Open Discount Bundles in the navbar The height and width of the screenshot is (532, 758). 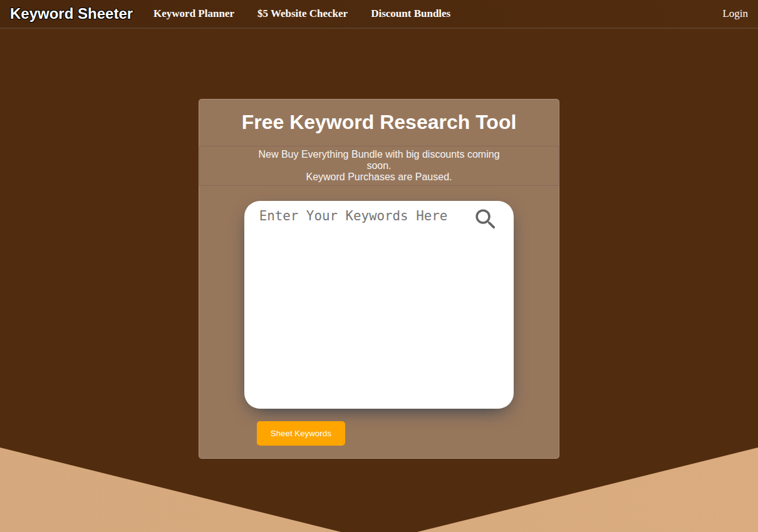tap(410, 14)
